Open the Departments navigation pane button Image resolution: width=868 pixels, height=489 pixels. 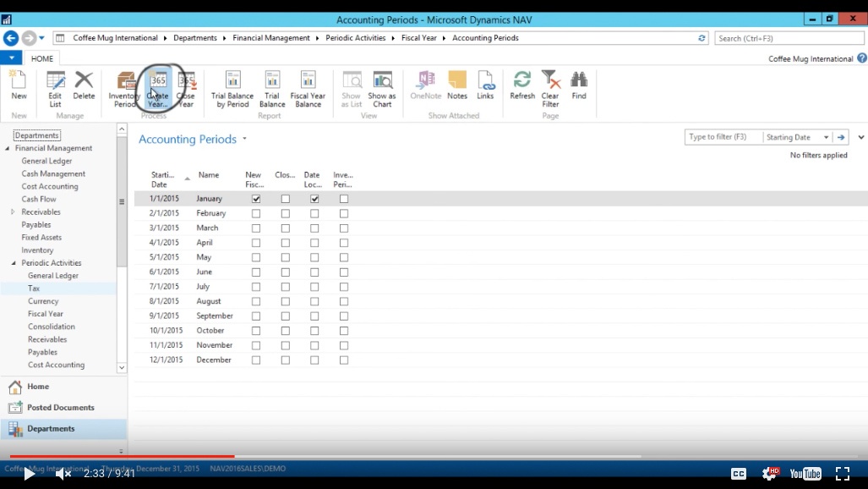pyautogui.click(x=63, y=429)
